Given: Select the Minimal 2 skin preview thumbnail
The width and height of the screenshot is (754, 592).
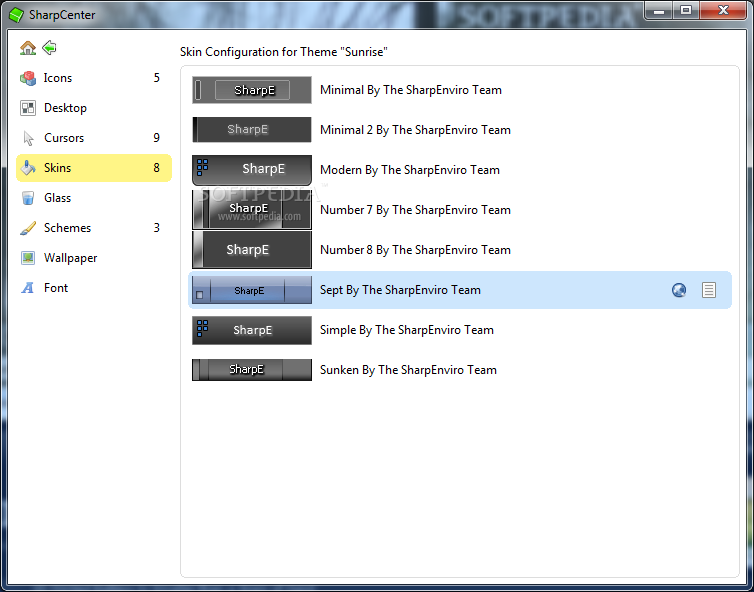Looking at the screenshot, I should 251,129.
